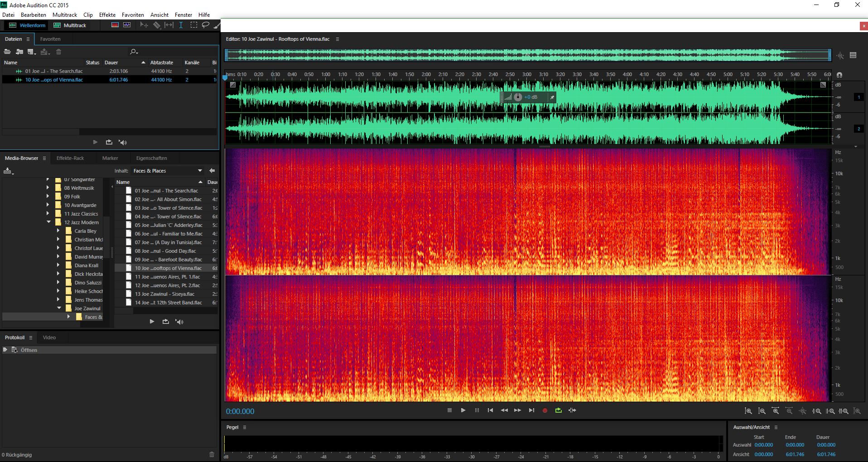
Task: Select the Razor tool in toolbar
Action: tap(156, 25)
